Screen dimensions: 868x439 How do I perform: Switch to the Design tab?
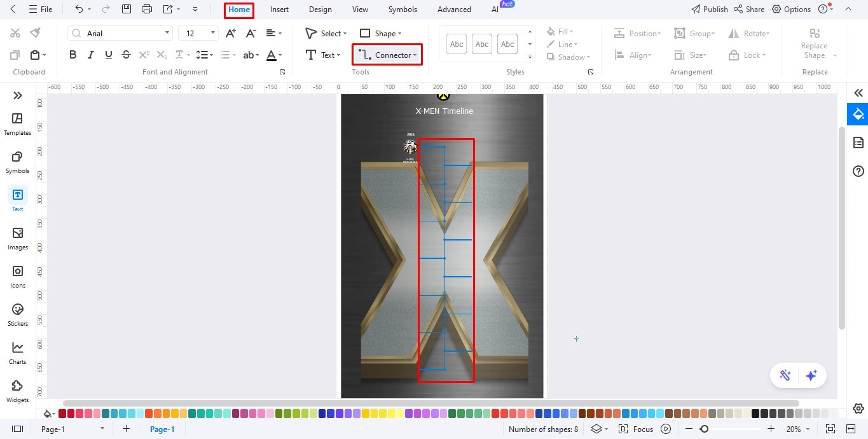(x=320, y=10)
